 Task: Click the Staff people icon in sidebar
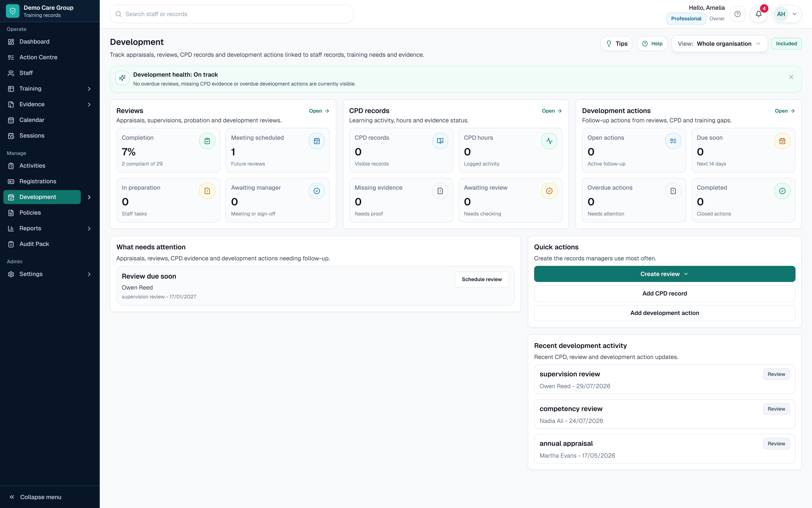(11, 73)
